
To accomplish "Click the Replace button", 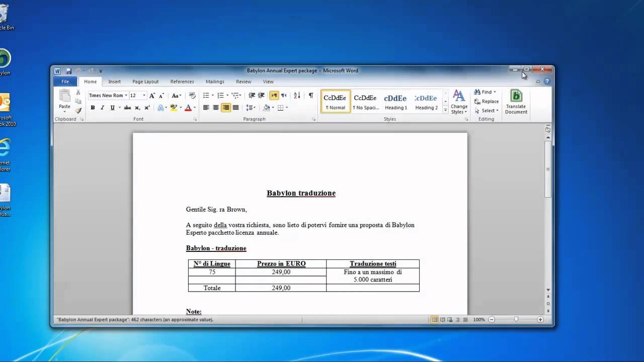I will click(487, 101).
